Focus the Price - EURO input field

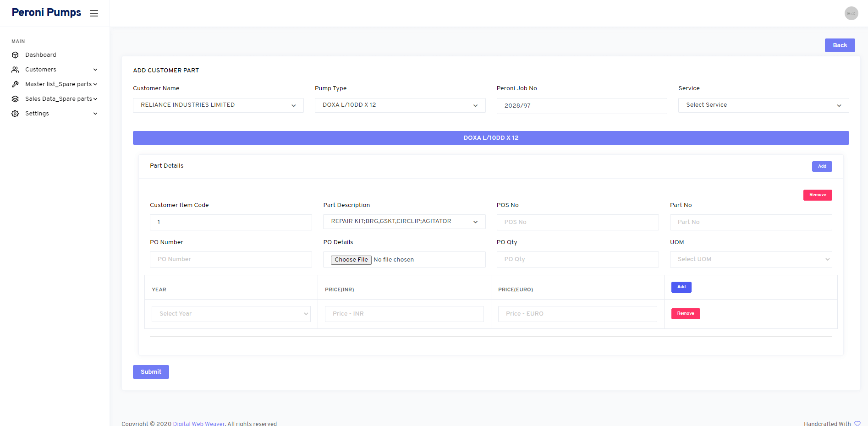coord(577,314)
